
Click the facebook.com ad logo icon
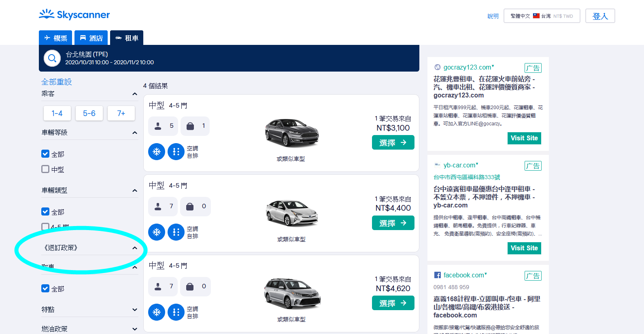coord(438,275)
